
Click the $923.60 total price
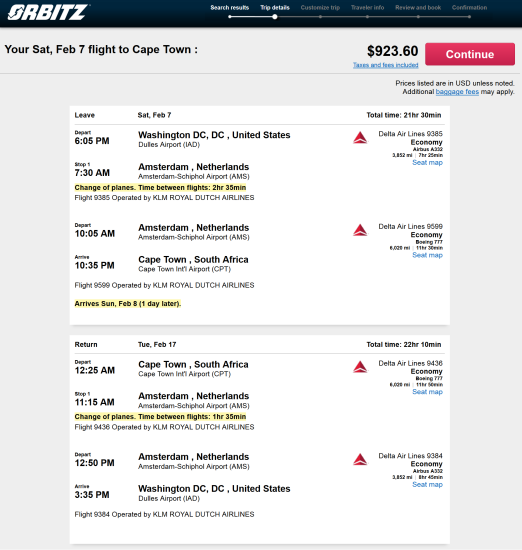pos(393,51)
